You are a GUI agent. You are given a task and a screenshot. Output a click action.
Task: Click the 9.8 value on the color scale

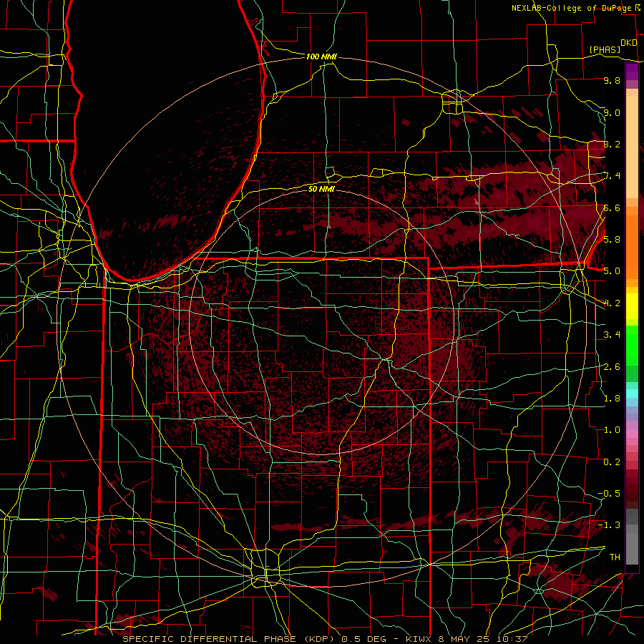pyautogui.click(x=612, y=81)
